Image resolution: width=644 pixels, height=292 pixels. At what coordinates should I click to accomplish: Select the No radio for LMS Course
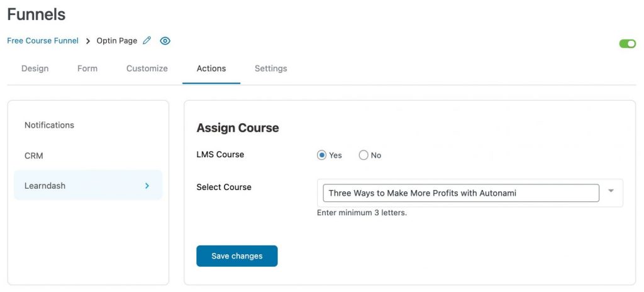(364, 155)
